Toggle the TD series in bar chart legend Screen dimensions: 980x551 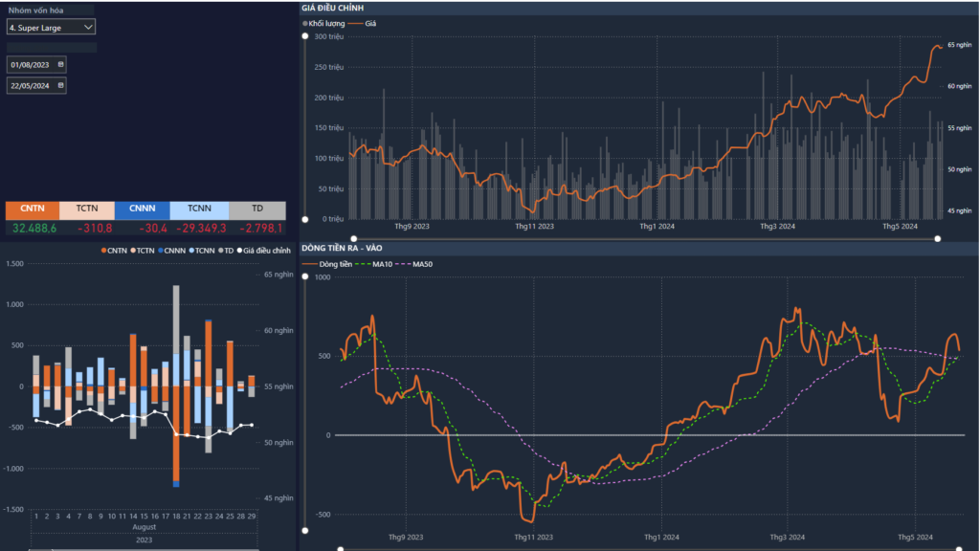[229, 250]
